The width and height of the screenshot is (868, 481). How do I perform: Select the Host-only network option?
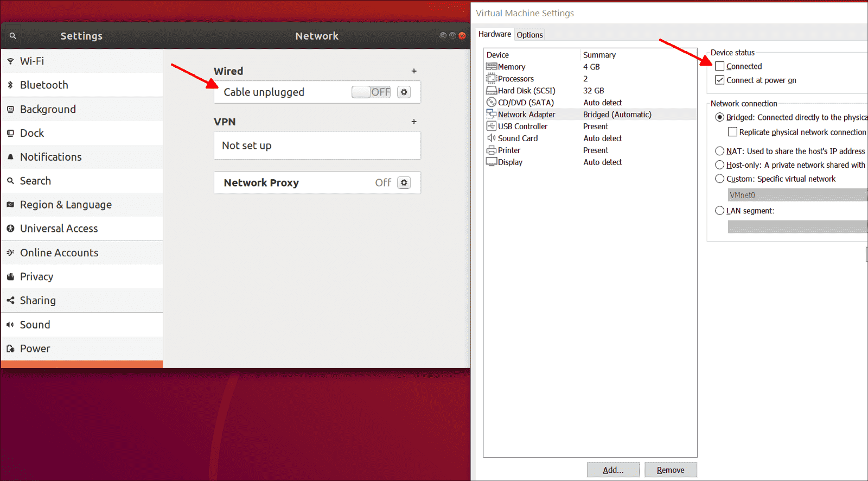[x=720, y=165]
